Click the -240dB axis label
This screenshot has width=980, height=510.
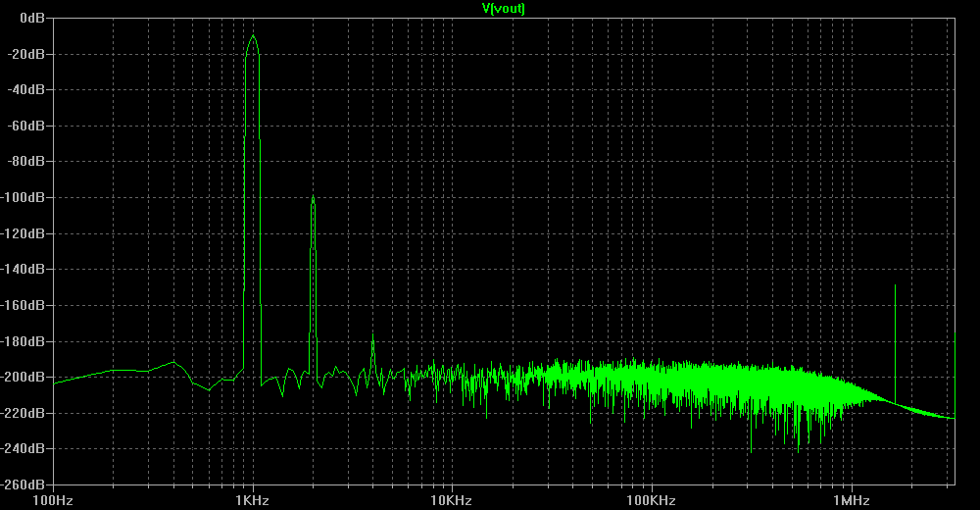(x=24, y=448)
